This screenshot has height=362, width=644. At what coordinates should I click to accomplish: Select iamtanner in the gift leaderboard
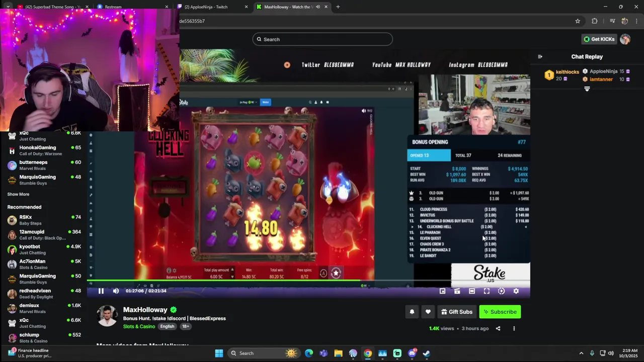click(x=600, y=79)
